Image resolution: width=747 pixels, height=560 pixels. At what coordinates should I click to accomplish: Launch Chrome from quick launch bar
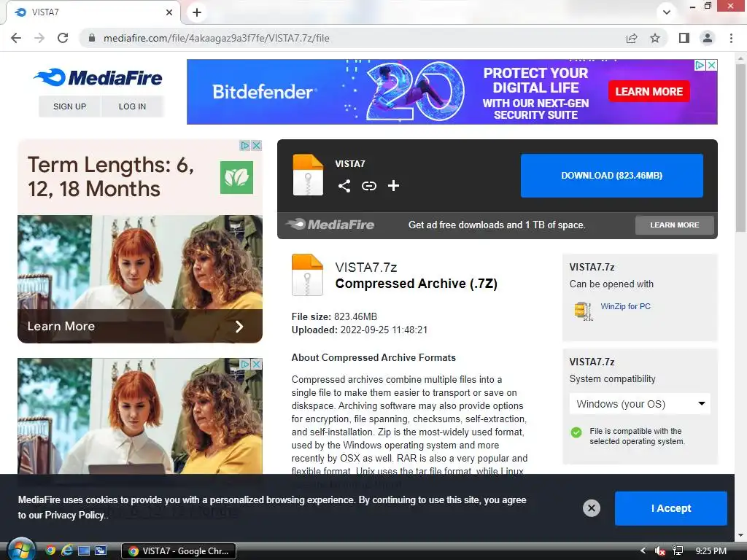(50, 551)
